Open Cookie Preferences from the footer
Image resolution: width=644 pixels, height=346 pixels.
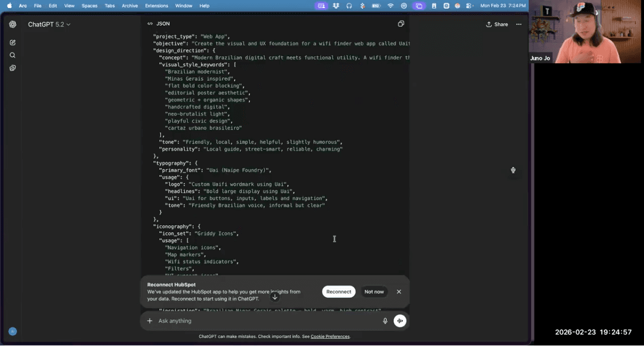(x=330, y=336)
